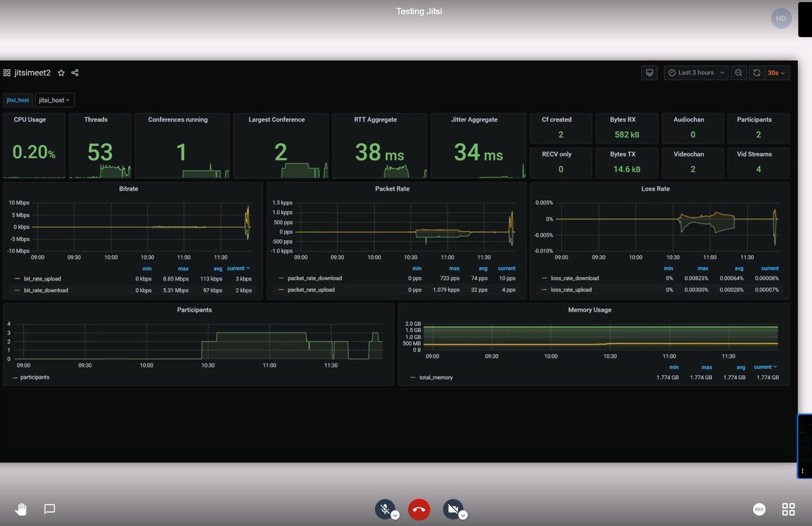The height and width of the screenshot is (526, 812).
Task: Expand the Participants graph title menu
Action: pyautogui.click(x=194, y=310)
